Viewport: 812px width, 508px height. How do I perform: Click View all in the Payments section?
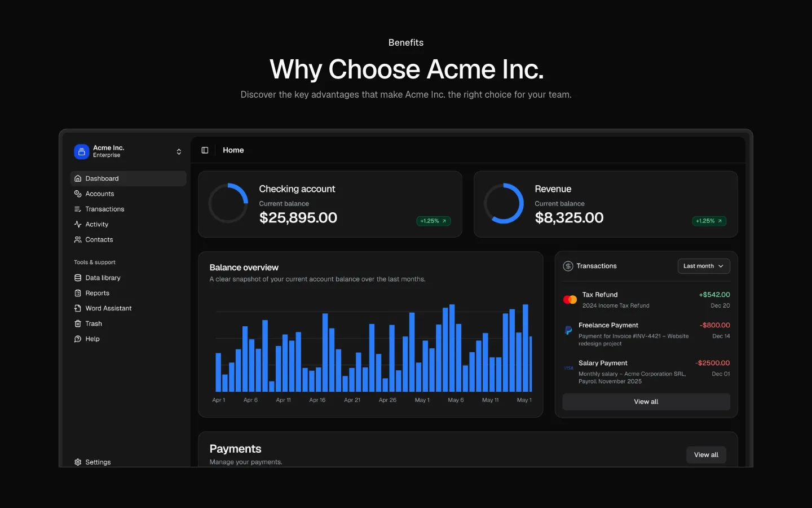click(706, 455)
